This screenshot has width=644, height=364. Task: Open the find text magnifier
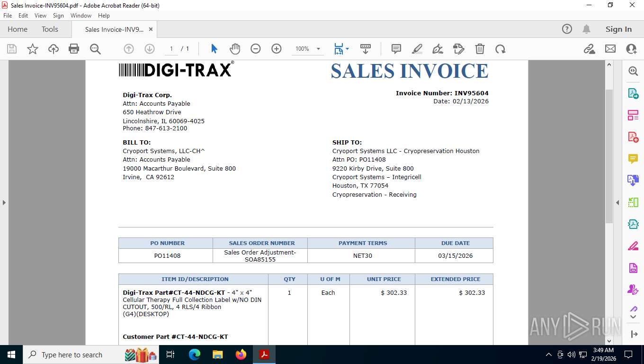[x=95, y=49]
